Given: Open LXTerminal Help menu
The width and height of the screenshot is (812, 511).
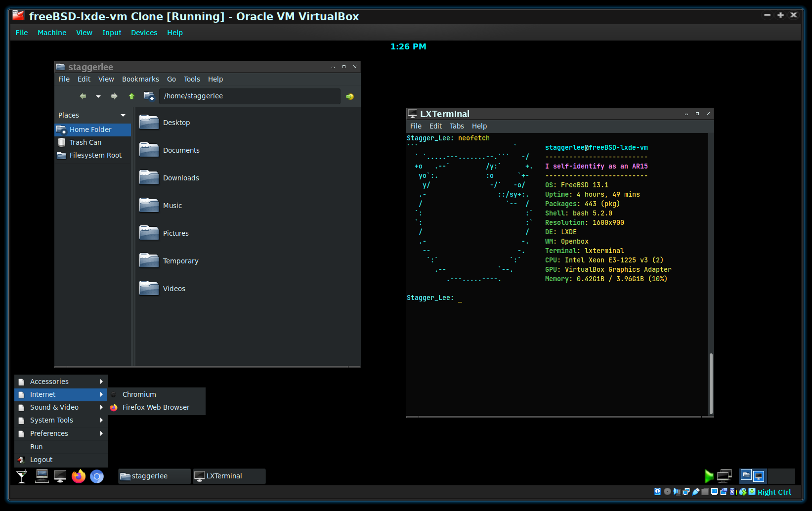Looking at the screenshot, I should (x=479, y=126).
